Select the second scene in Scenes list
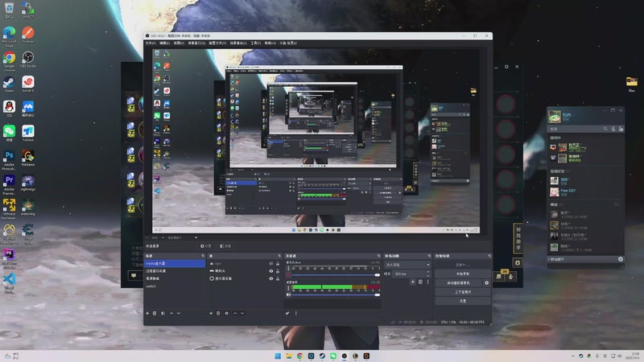The image size is (644, 362). click(175, 271)
